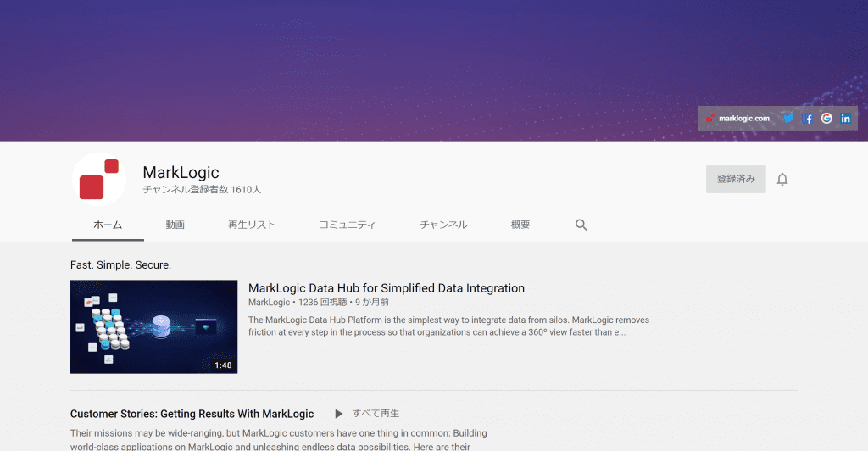Click the MarkLogic uploader name under video title
The height and width of the screenshot is (451, 868).
click(269, 302)
